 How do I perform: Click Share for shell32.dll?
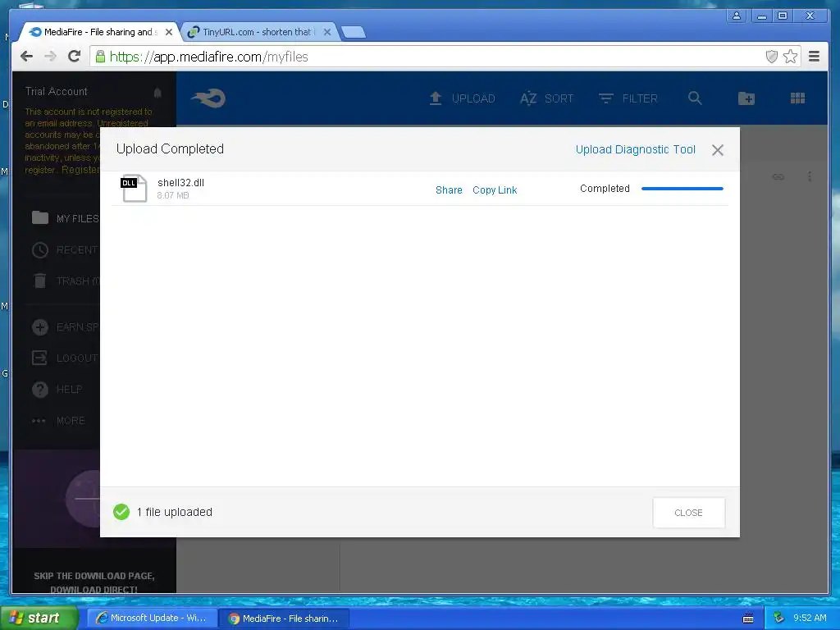(x=449, y=190)
